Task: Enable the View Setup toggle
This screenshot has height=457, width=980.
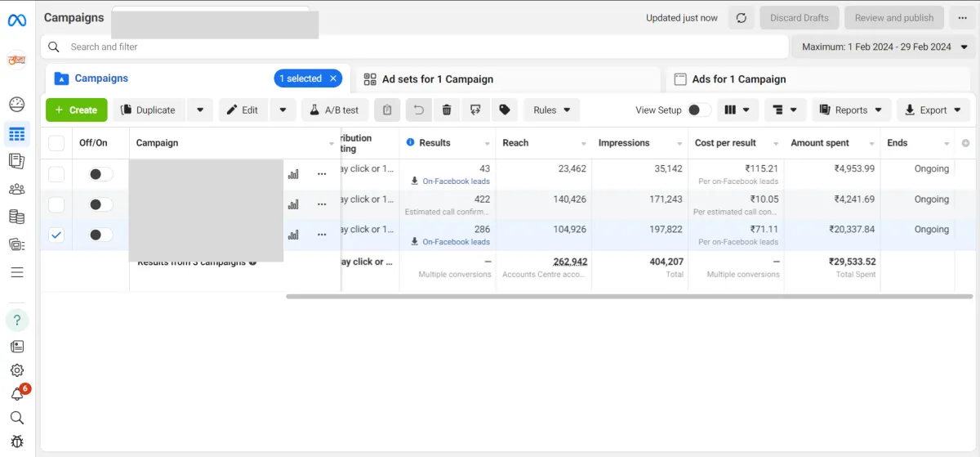Action: point(699,110)
